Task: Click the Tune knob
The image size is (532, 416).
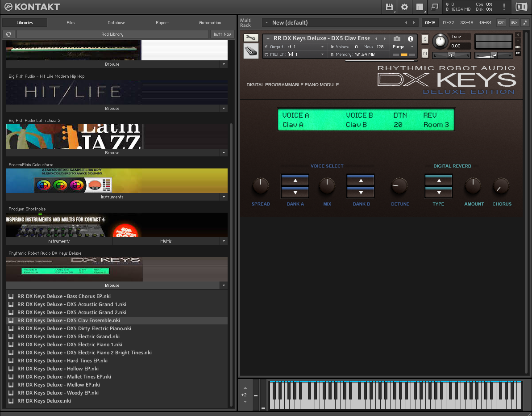Action: coord(440,41)
